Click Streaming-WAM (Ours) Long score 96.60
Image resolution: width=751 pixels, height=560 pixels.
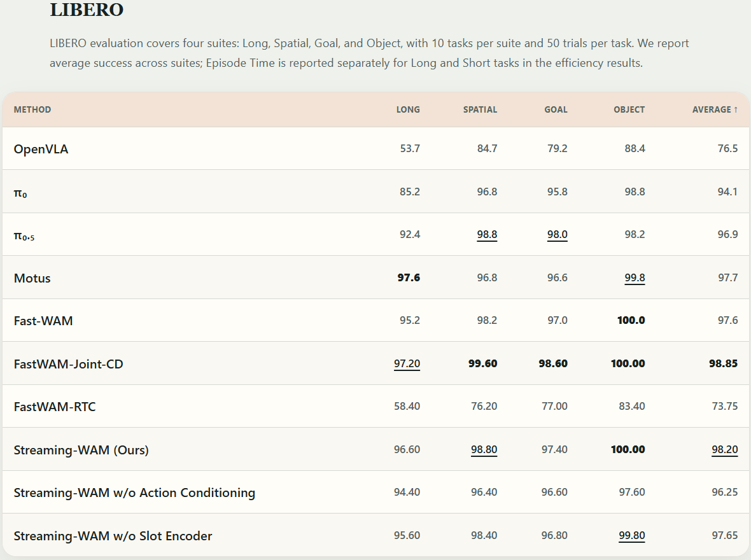[x=407, y=449]
